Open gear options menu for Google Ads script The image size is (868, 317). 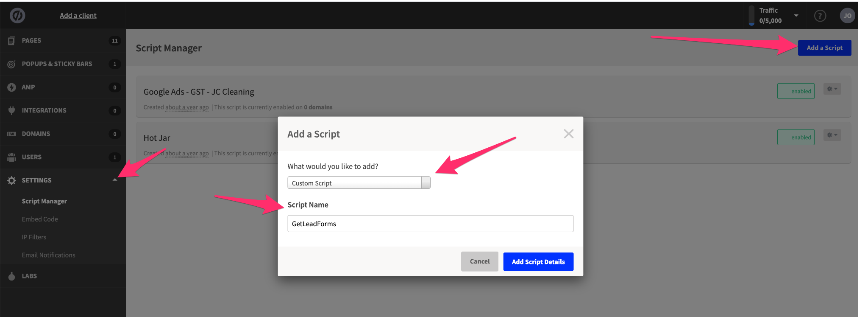832,89
